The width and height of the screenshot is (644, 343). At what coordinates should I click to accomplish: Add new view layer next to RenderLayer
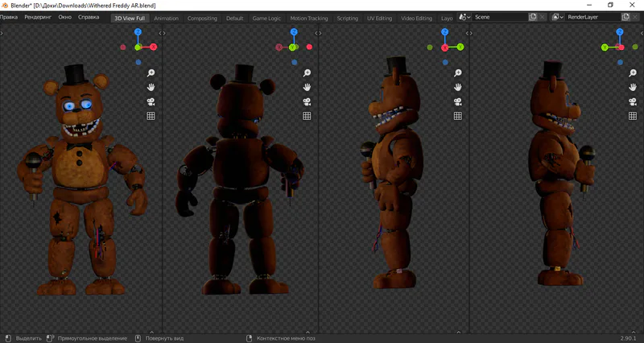tap(625, 17)
